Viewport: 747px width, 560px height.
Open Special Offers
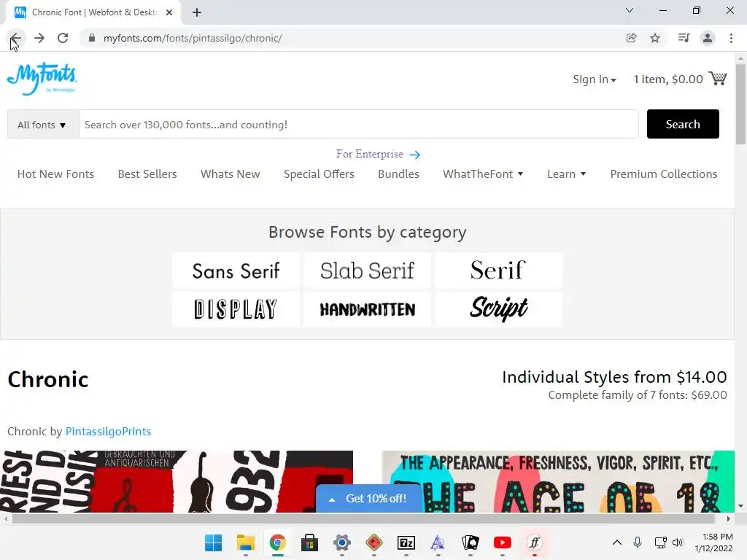(319, 174)
